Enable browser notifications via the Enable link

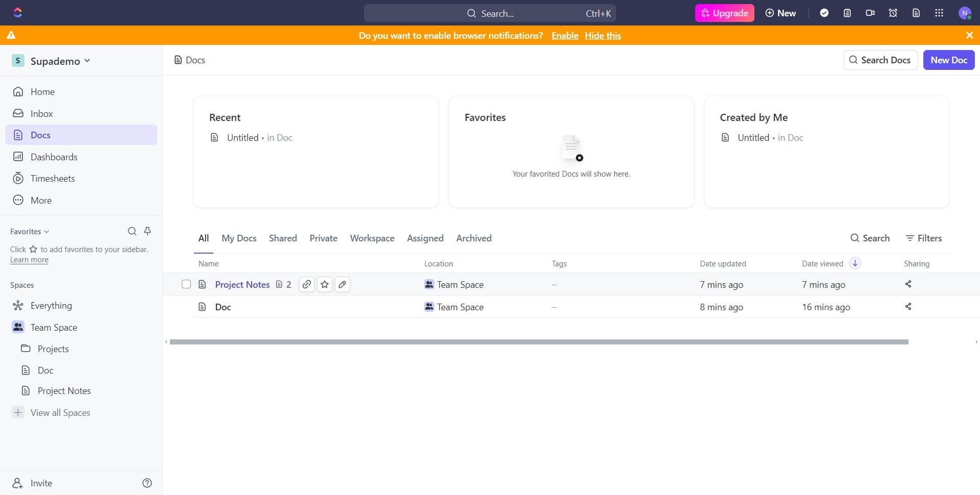(565, 35)
